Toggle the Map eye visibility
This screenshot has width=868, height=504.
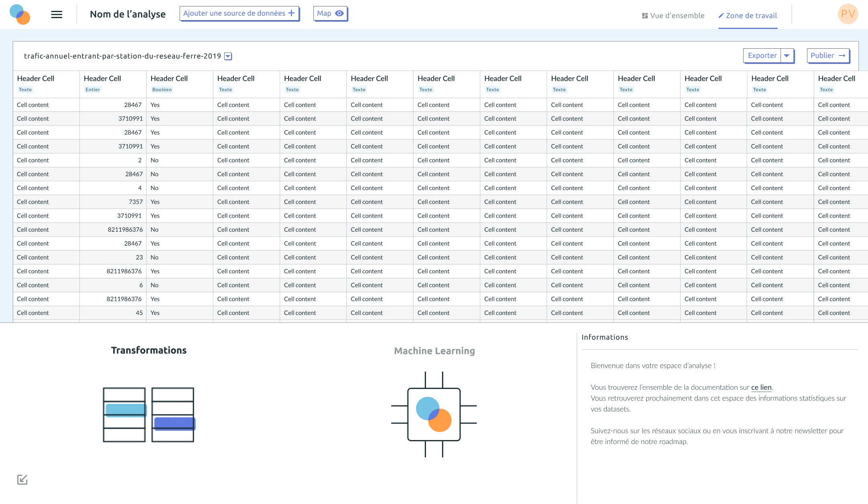pyautogui.click(x=340, y=13)
